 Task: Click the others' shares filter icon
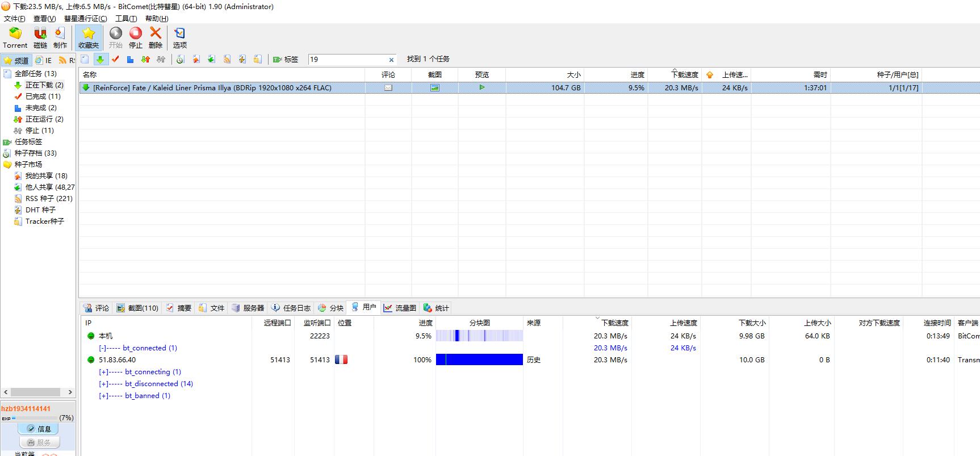(x=211, y=59)
